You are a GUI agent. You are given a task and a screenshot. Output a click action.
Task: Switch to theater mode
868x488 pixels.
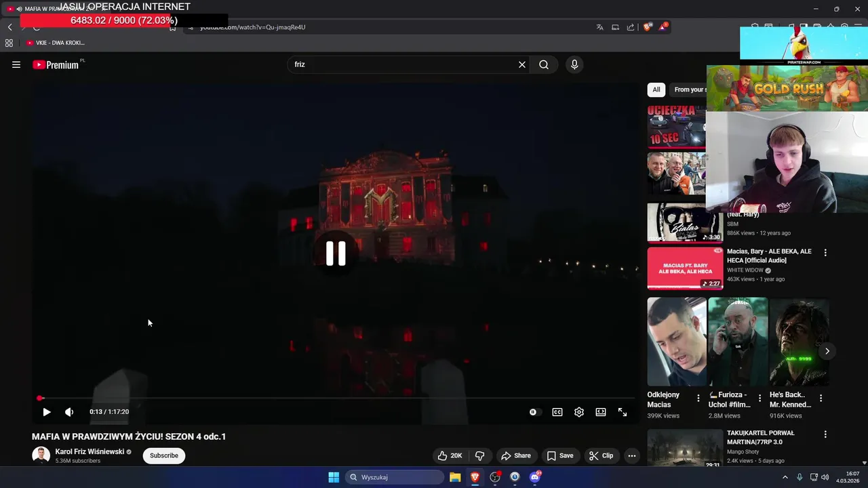(x=601, y=412)
